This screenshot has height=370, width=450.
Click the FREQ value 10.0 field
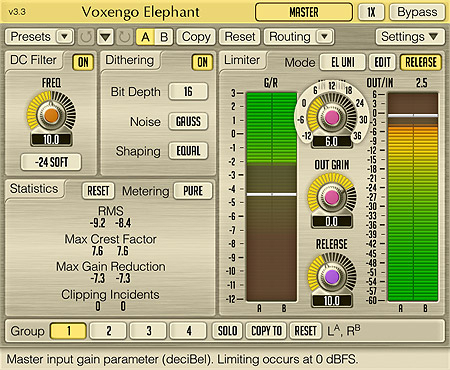click(51, 139)
